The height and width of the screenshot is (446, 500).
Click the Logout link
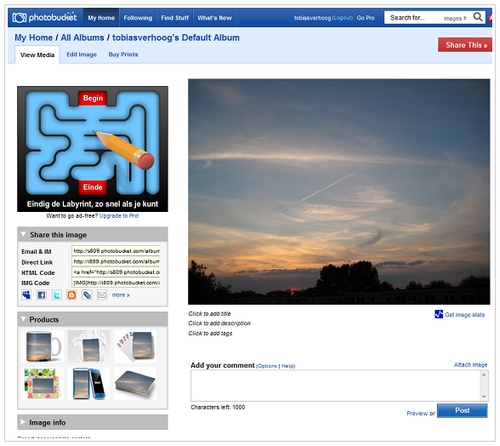tap(343, 18)
